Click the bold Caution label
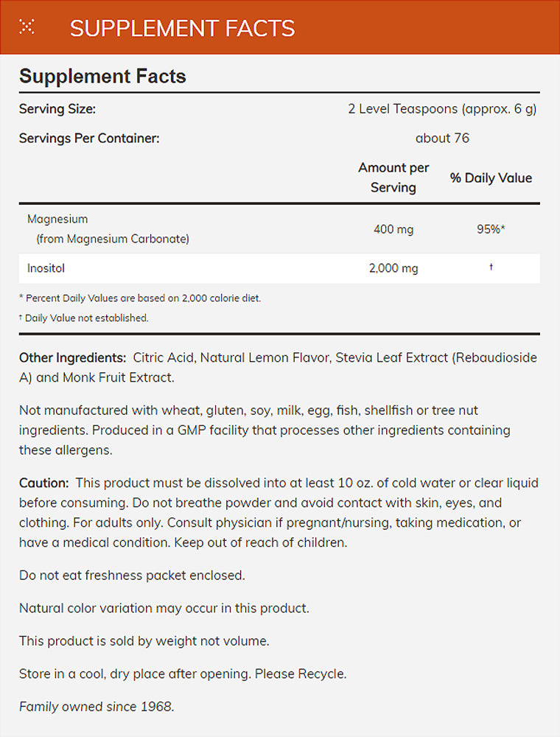Screen dimensions: 560x737 pyautogui.click(x=43, y=483)
